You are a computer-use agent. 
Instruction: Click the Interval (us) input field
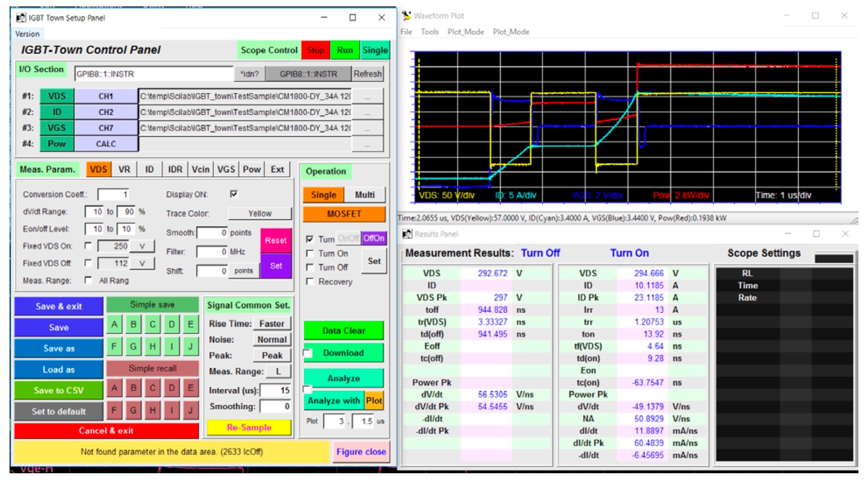click(276, 390)
